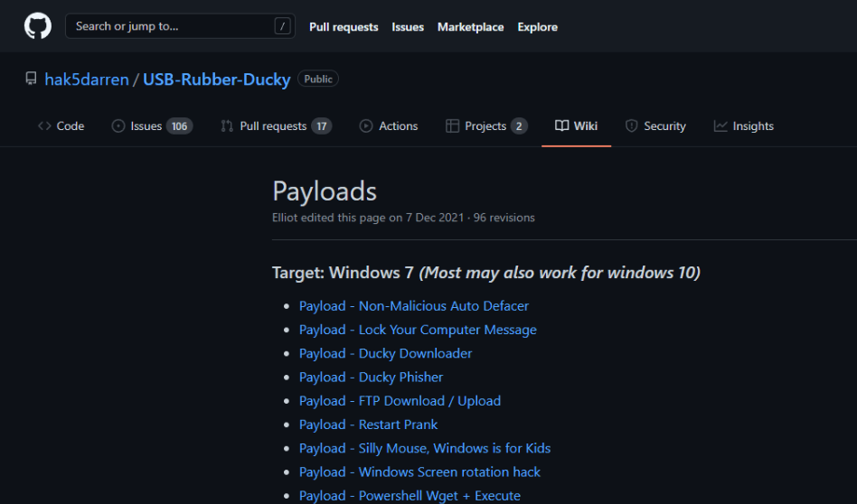The height and width of the screenshot is (504, 857).
Task: Click the Security shield icon
Action: click(631, 126)
